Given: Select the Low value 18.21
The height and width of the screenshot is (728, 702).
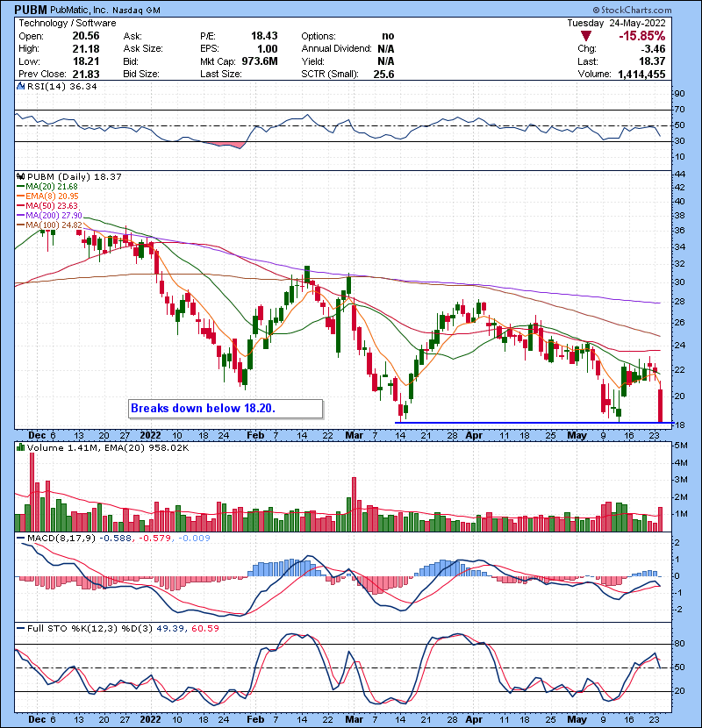Looking at the screenshot, I should pos(86,61).
